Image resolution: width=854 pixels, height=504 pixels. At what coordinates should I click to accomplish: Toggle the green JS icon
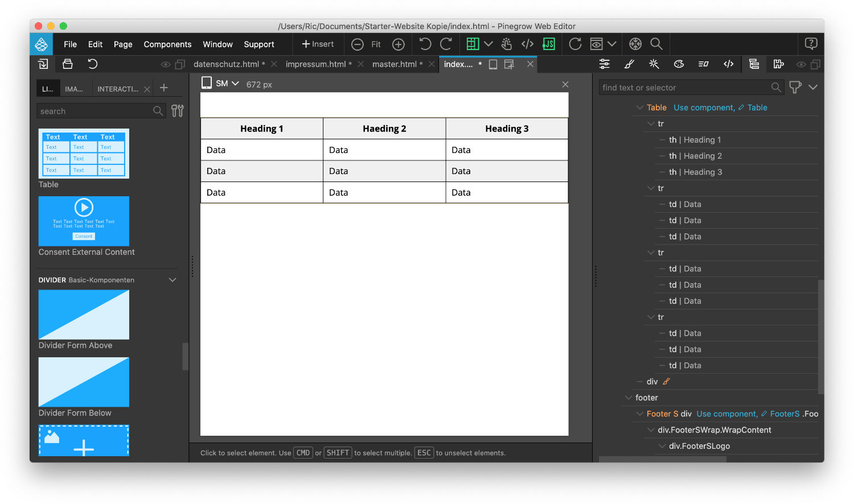tap(549, 44)
